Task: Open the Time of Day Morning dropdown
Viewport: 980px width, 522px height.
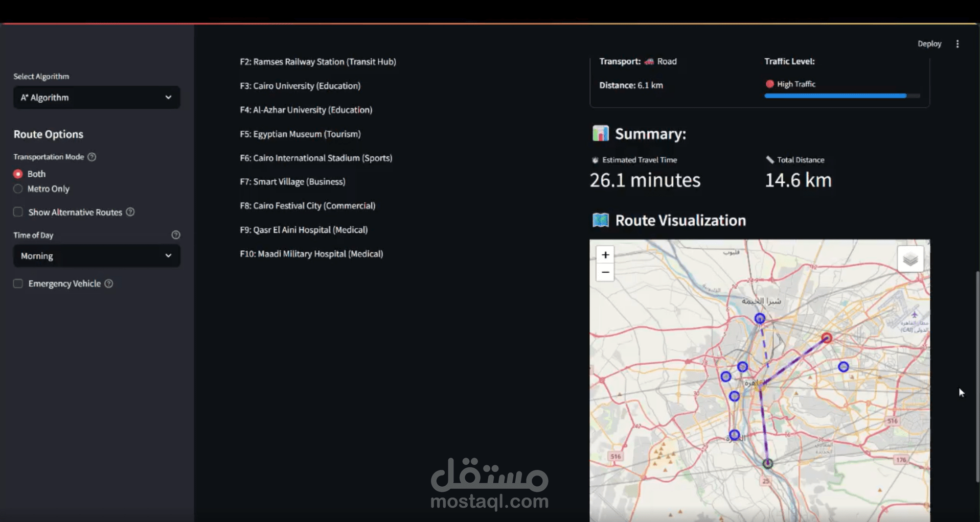Action: point(97,256)
